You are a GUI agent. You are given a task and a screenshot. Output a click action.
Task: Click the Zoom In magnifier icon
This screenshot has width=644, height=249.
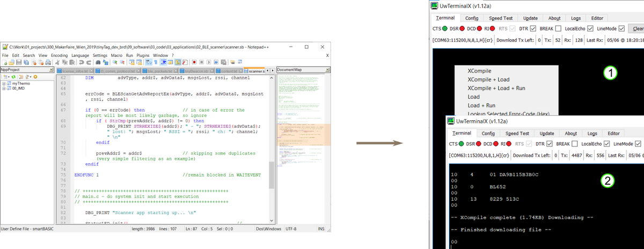tap(115, 62)
